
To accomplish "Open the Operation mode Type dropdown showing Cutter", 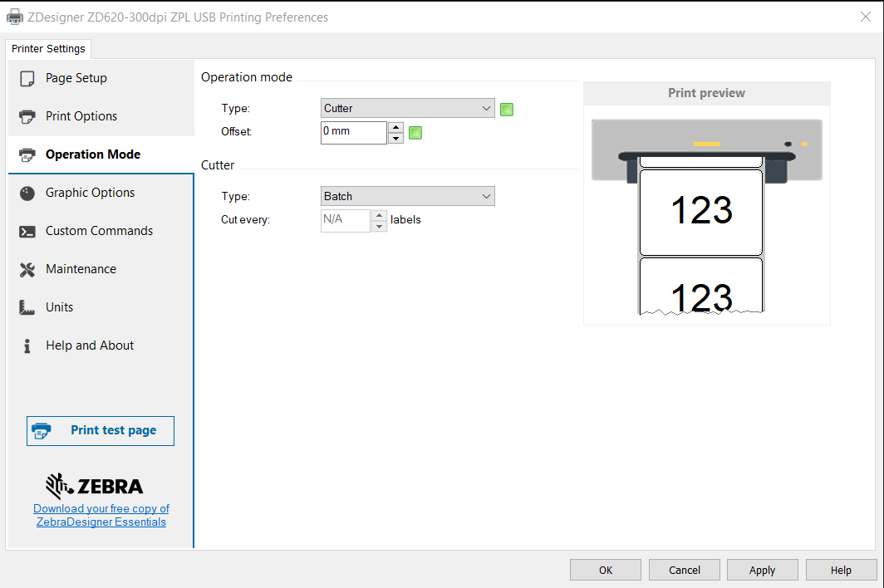I will [x=407, y=108].
